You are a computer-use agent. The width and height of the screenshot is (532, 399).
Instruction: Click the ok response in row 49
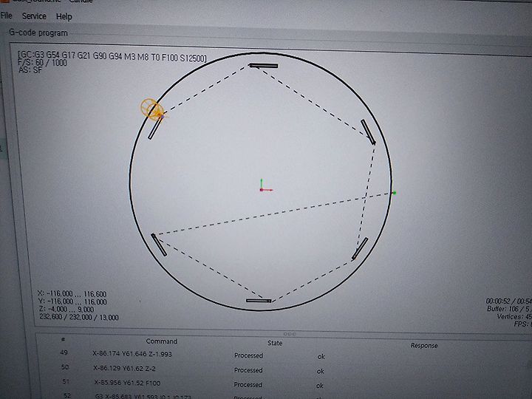(321, 357)
